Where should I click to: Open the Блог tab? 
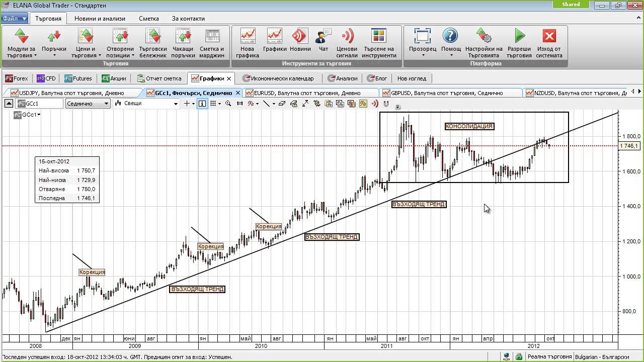(377, 78)
